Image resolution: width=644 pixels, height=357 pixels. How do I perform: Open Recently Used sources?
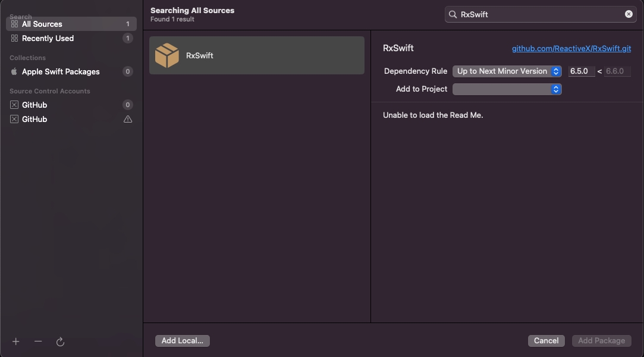coord(48,38)
